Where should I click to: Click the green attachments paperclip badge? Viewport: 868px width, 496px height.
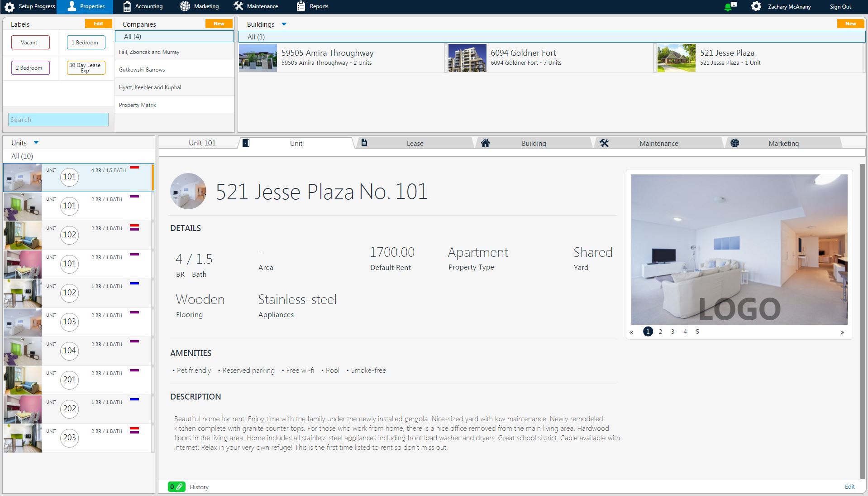[176, 487]
